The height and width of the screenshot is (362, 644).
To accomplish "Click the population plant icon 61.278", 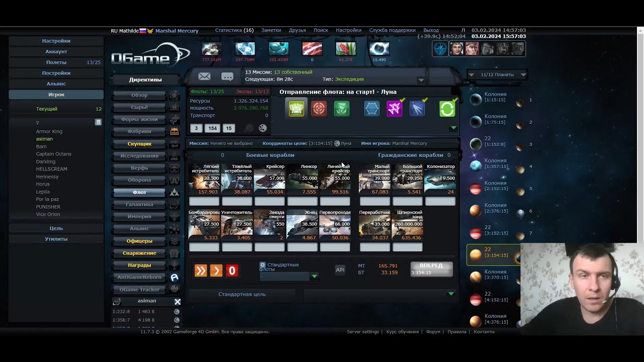I will [x=346, y=49].
